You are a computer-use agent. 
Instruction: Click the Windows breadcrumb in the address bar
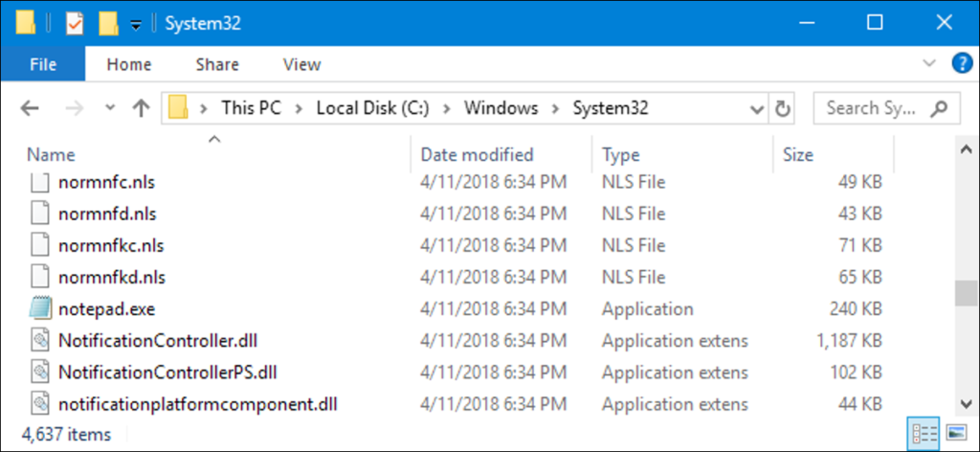501,108
